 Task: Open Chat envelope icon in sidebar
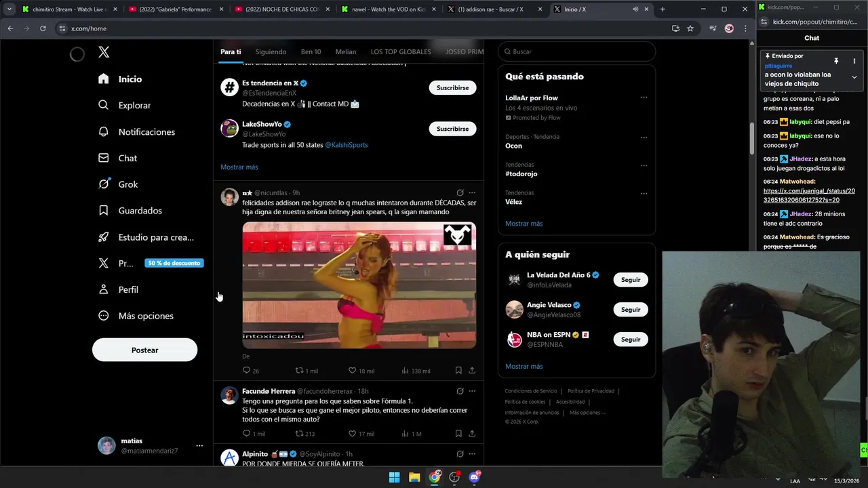[x=103, y=158]
